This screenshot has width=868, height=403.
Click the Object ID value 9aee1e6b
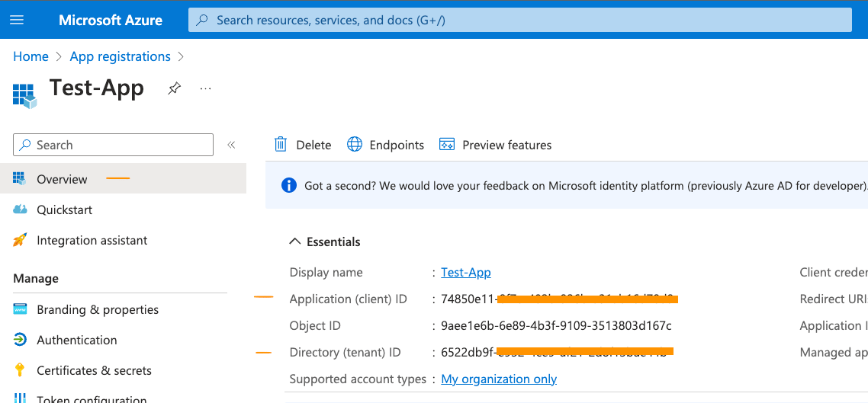[556, 325]
